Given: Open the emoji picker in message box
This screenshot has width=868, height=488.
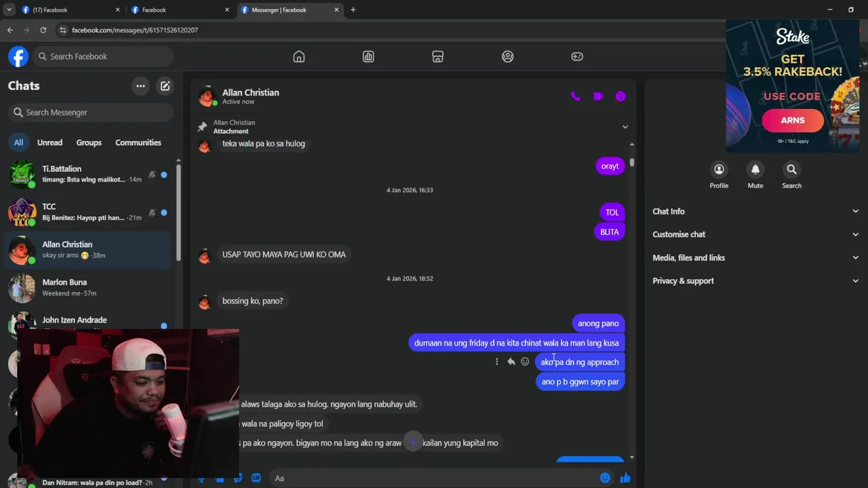Looking at the screenshot, I should coord(605,478).
